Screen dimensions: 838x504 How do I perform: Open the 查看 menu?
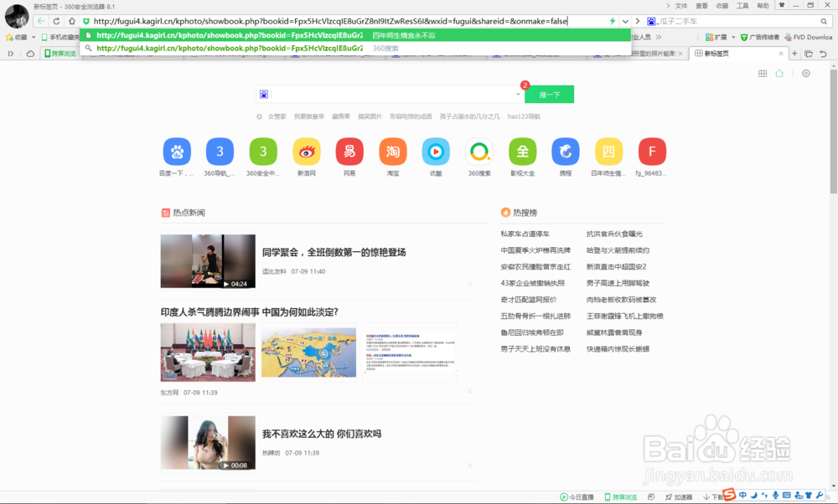(701, 6)
